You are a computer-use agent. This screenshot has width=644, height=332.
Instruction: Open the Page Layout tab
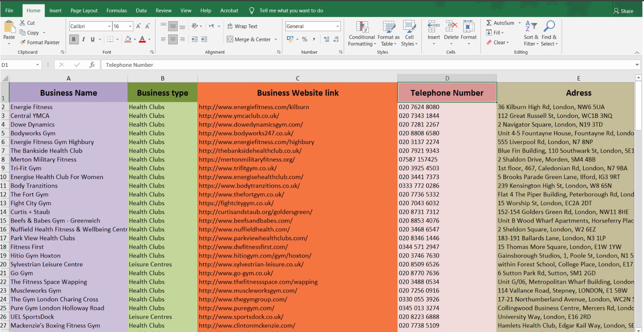pyautogui.click(x=84, y=10)
